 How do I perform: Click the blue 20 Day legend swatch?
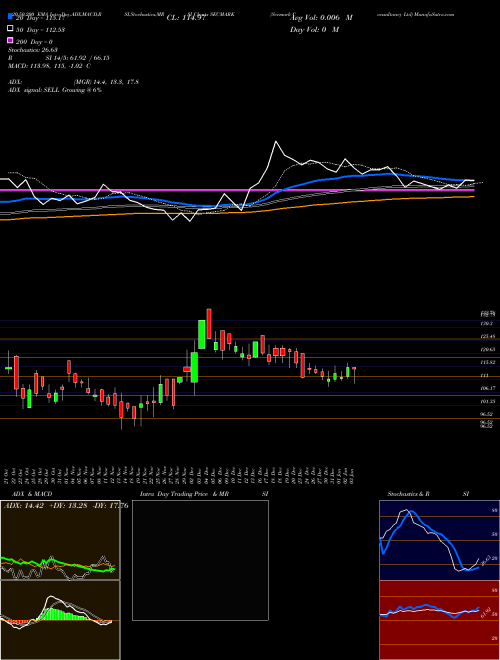tap(10, 16)
